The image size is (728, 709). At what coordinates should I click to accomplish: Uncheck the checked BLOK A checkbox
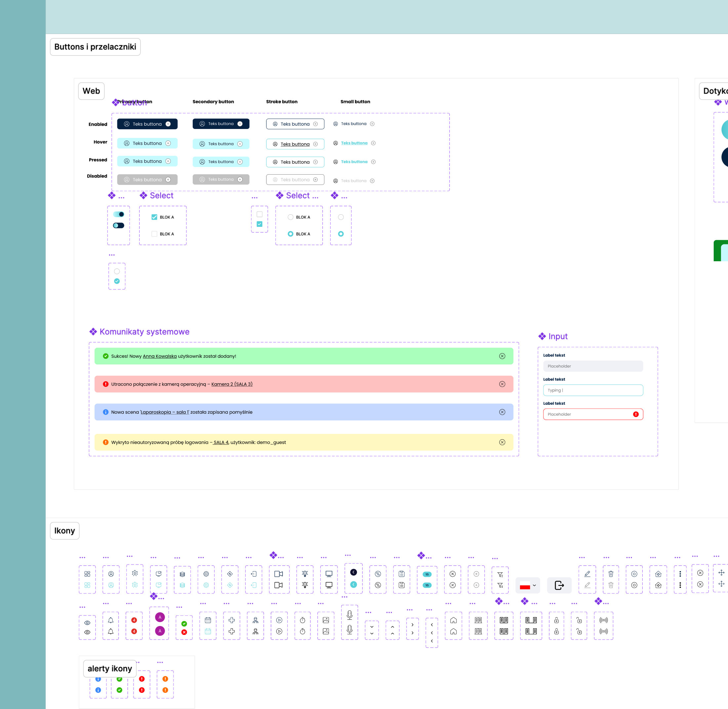click(x=154, y=217)
